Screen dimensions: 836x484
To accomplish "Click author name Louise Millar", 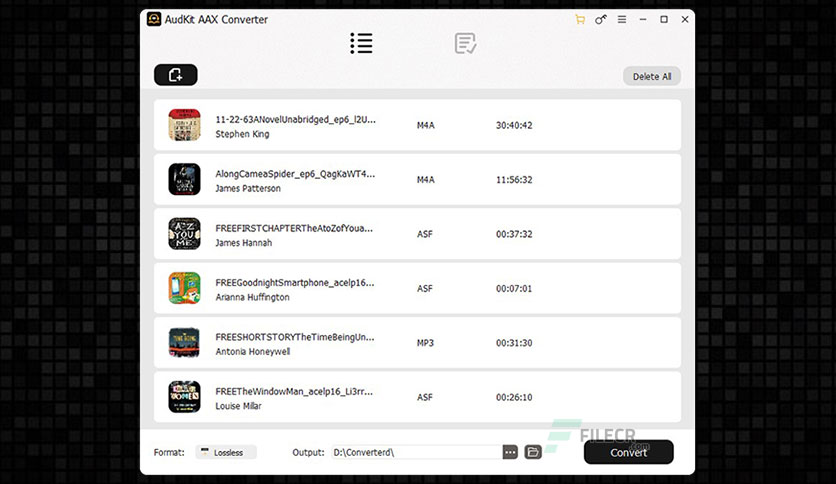I will pyautogui.click(x=238, y=406).
